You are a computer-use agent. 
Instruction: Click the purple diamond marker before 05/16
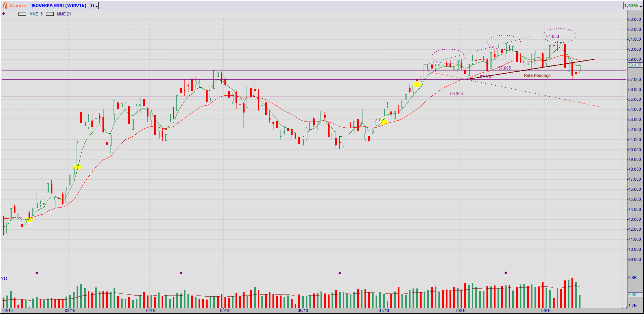tap(181, 273)
